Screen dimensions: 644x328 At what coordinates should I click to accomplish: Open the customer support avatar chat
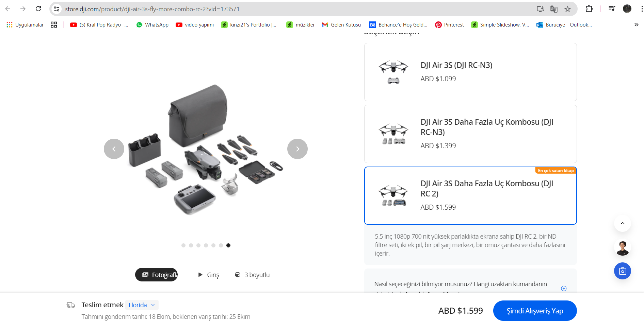(622, 248)
